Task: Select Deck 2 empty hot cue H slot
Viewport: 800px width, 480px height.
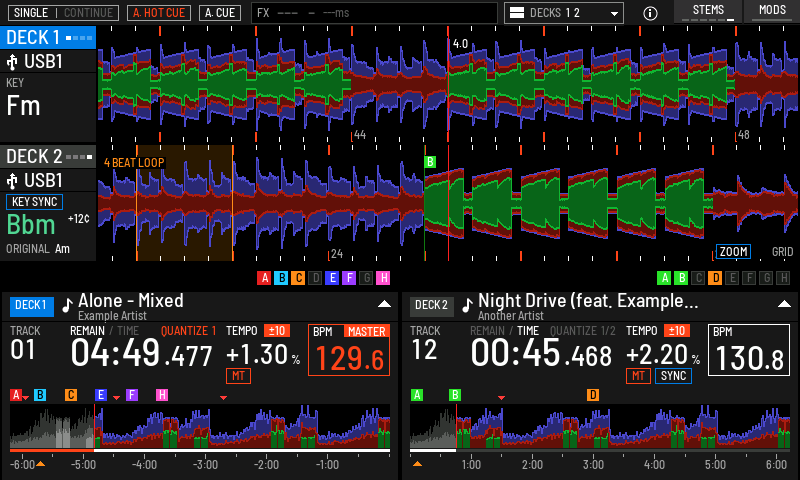Action: point(784,278)
